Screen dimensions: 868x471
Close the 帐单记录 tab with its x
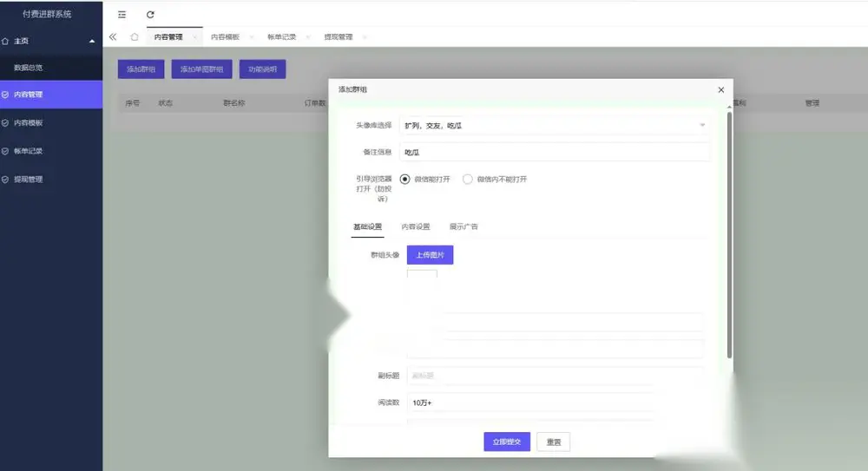pos(308,37)
